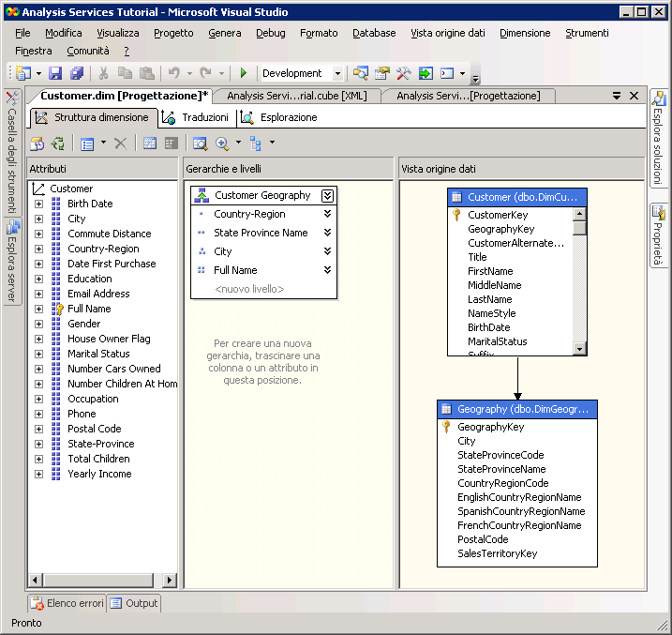Open Toolbox hammer-wrench toolbar icon

tap(403, 73)
